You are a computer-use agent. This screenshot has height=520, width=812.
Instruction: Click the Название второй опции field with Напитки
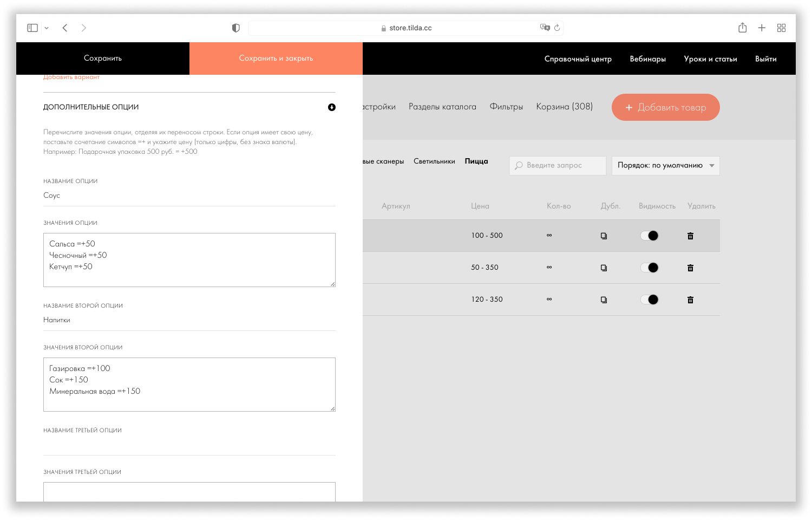pyautogui.click(x=189, y=320)
